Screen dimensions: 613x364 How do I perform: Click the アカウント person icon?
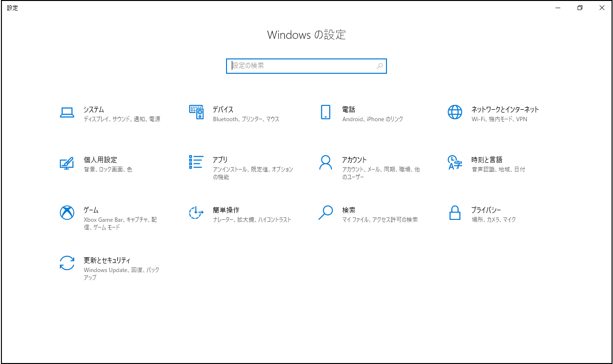coord(326,162)
